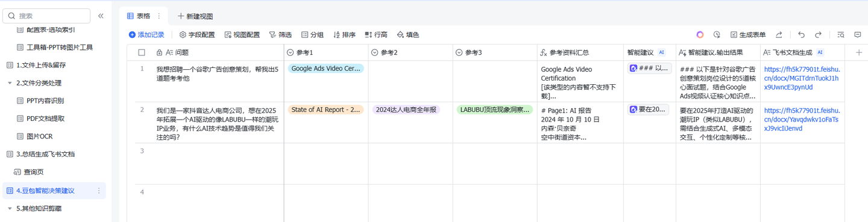Redo the last action

(x=818, y=35)
